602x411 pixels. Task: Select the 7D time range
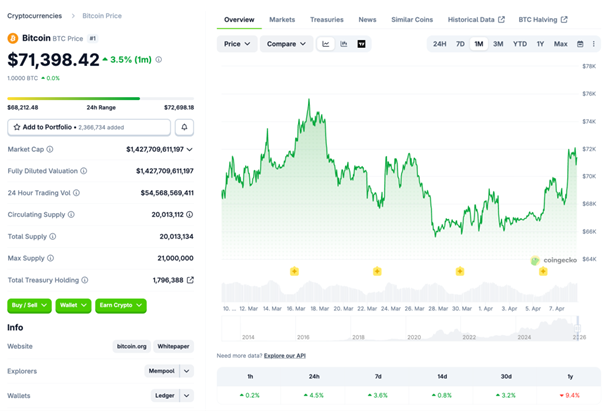460,44
